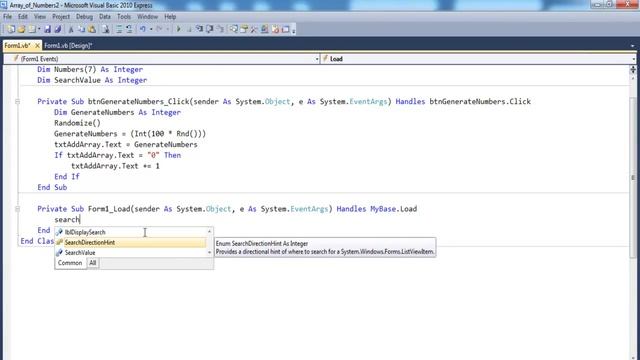Switch to the Form1.vb [Design] tab
Screen dimensions: 640x360
(68, 45)
